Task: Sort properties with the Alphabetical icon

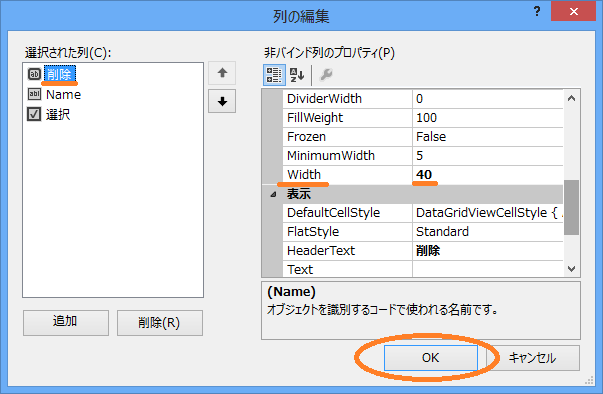Action: point(297,75)
